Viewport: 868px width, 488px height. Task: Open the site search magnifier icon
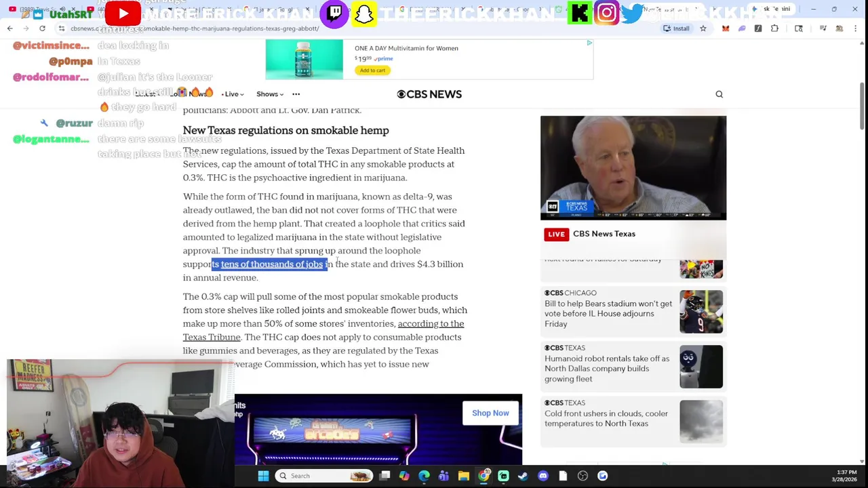click(719, 94)
